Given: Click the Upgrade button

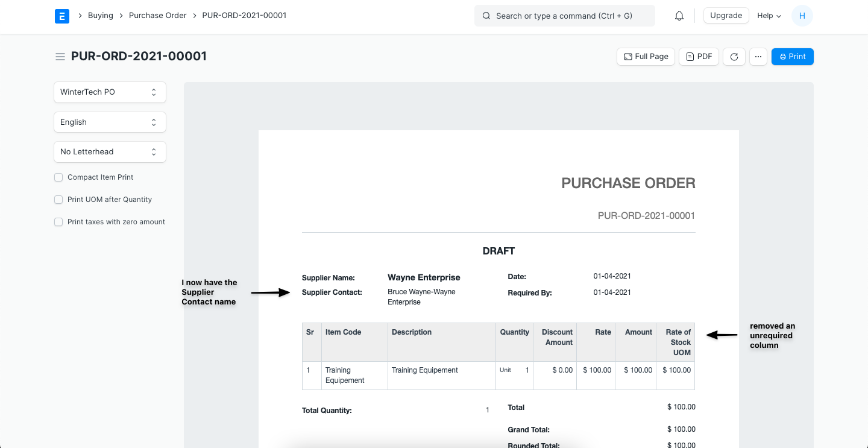Looking at the screenshot, I should [726, 16].
